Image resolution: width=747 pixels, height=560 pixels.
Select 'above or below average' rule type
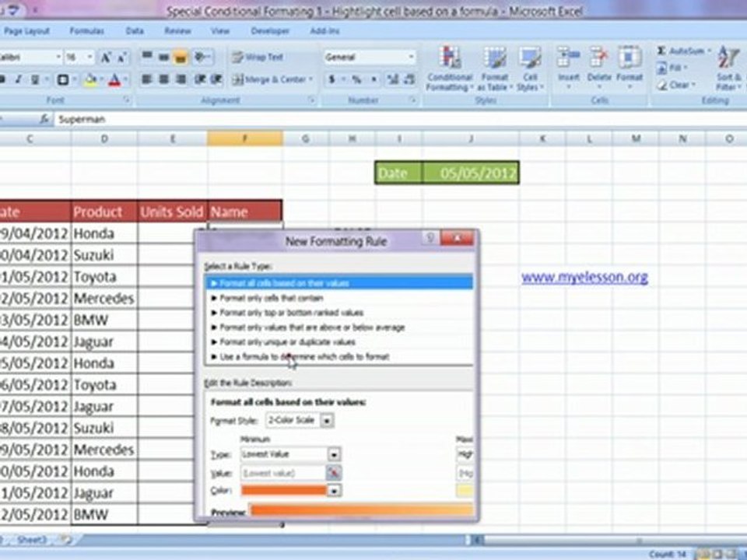tap(339, 327)
